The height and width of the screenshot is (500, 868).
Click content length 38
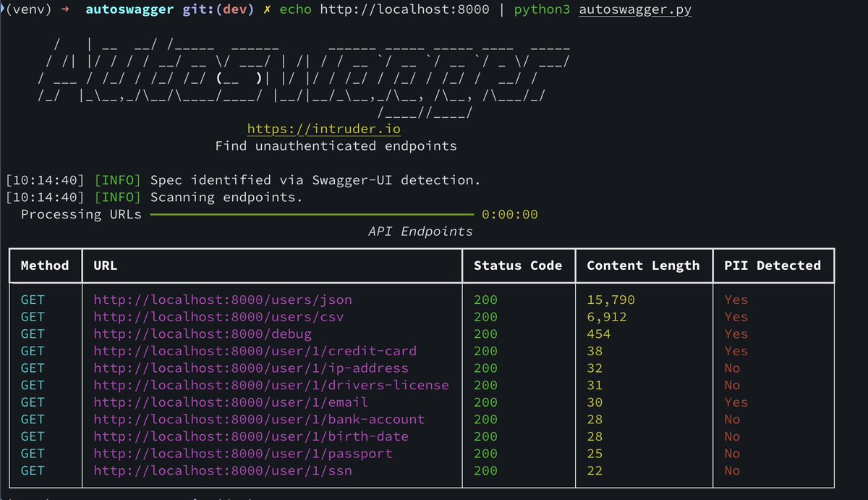595,351
